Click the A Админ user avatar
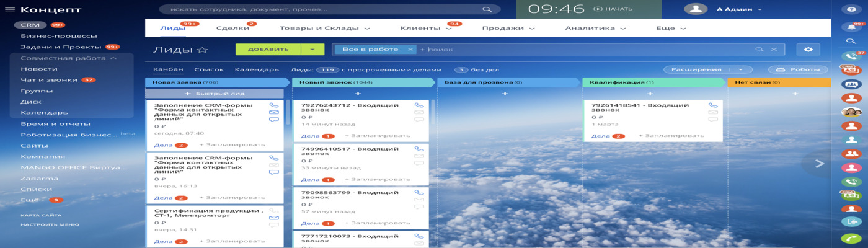868x248 pixels. pyautogui.click(x=696, y=9)
